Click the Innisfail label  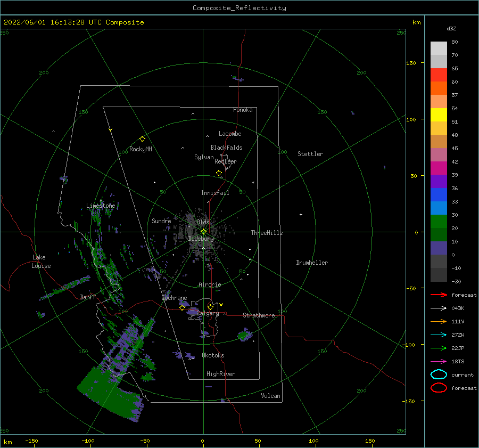tap(215, 193)
